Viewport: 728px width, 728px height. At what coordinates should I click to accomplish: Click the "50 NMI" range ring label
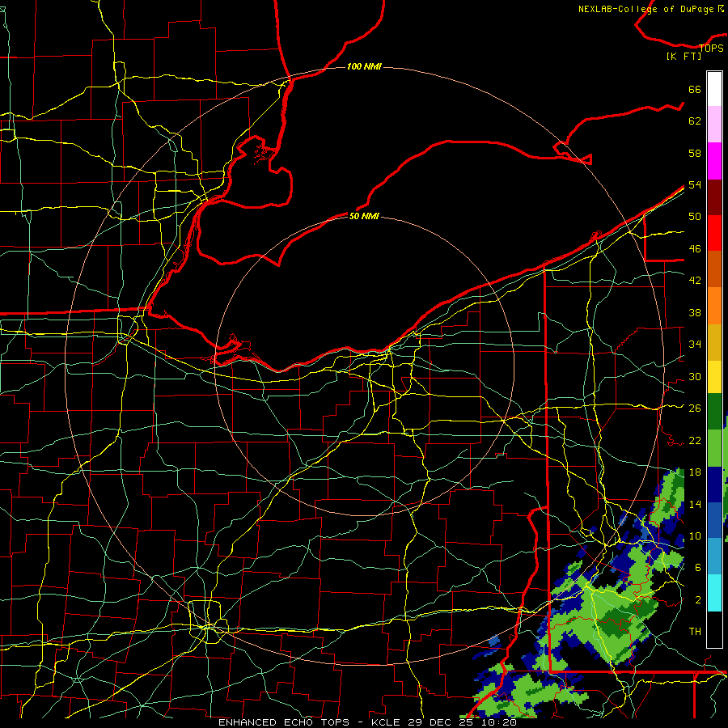pos(364,216)
